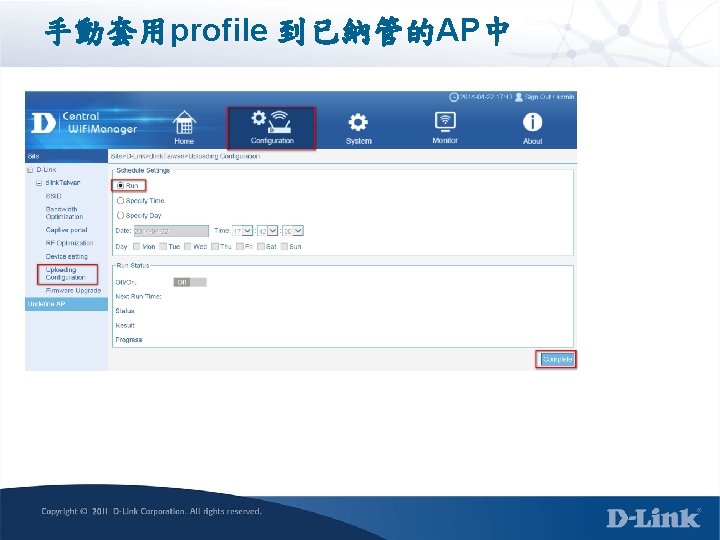Check the Sun day checkbox
This screenshot has height=540, width=720.
(284, 247)
